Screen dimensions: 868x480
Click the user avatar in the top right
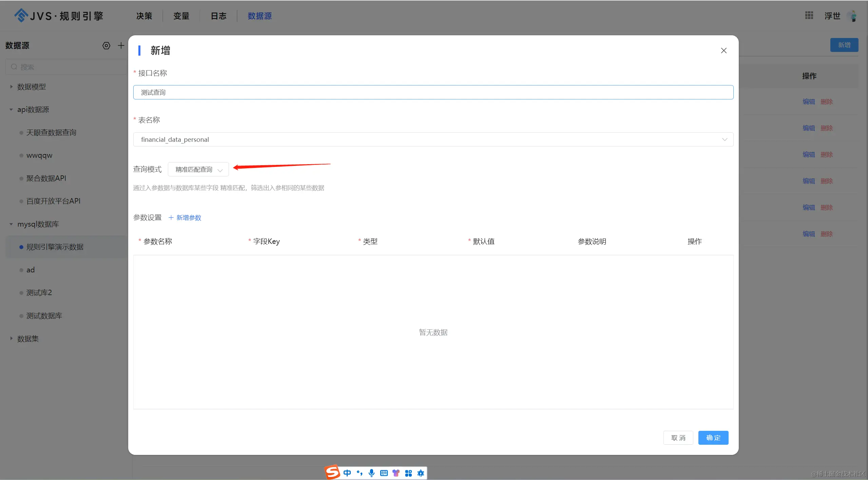coord(852,16)
